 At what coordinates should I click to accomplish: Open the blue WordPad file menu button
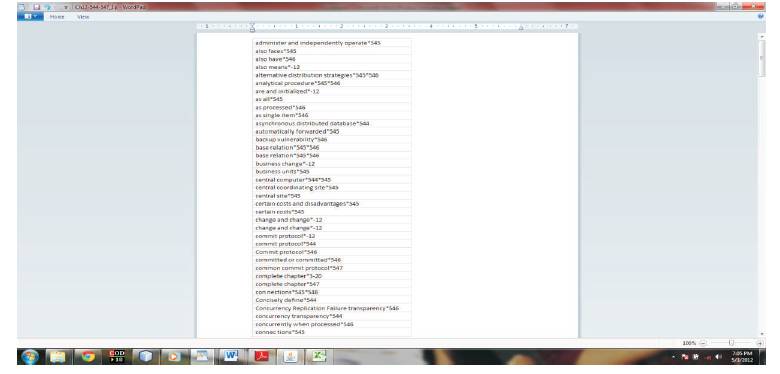pyautogui.click(x=30, y=17)
